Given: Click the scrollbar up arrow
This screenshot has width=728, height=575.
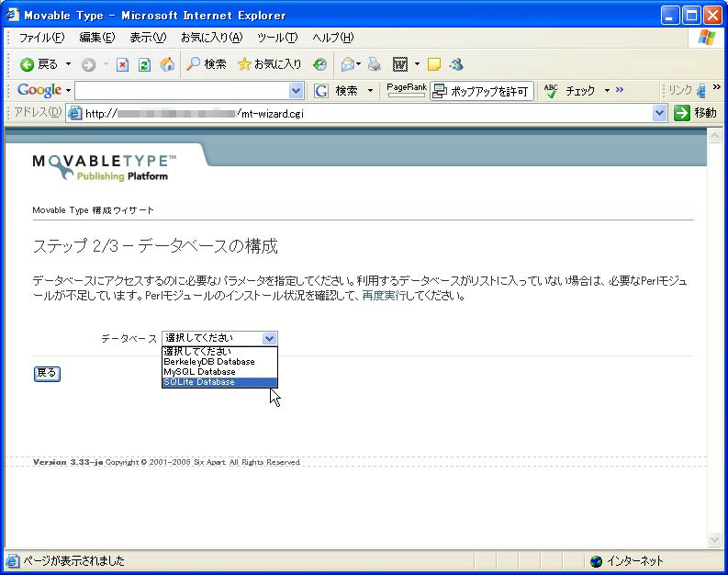Looking at the screenshot, I should tap(714, 135).
